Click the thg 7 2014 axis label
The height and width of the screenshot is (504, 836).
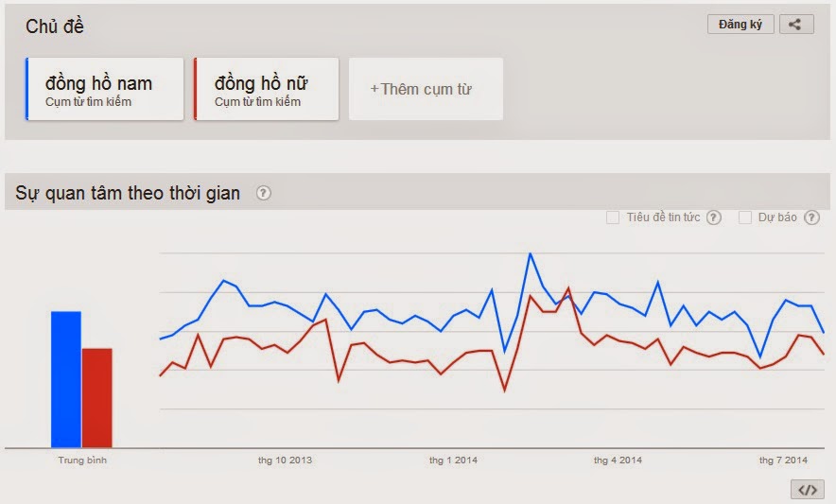point(783,461)
